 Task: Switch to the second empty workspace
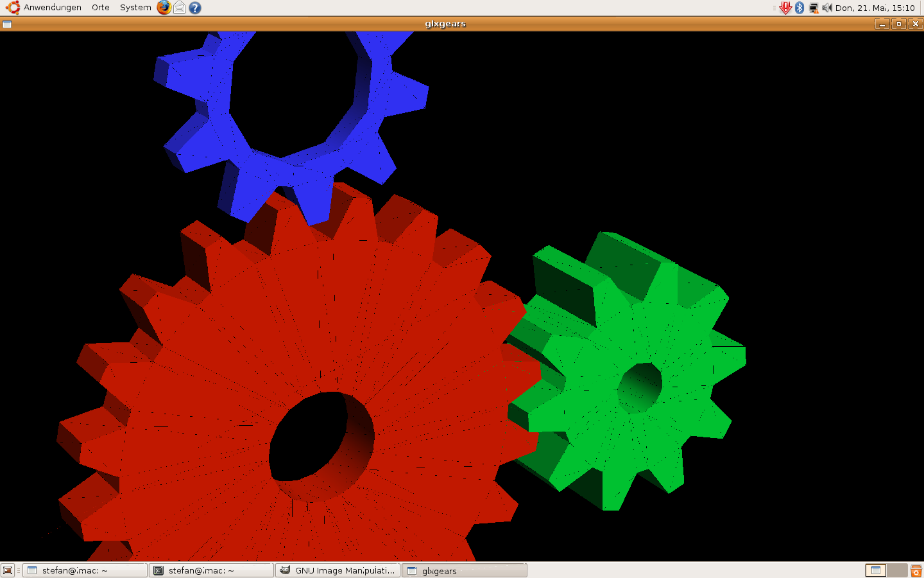coord(896,570)
